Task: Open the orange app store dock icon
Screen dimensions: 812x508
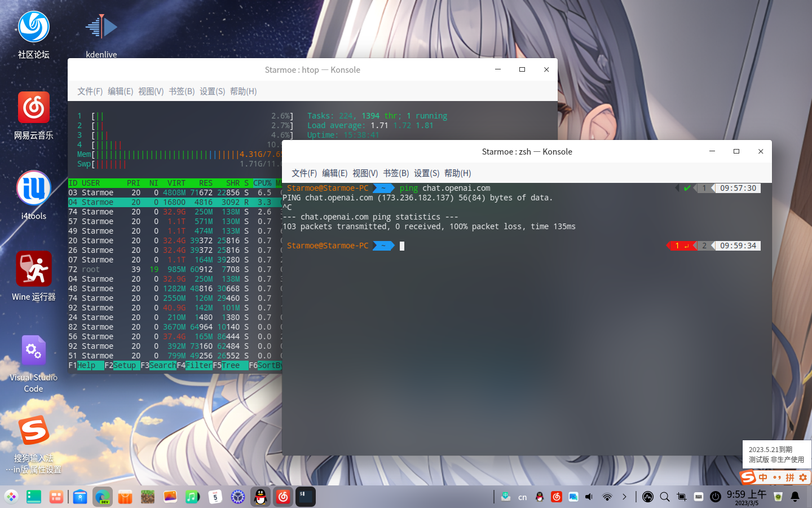Action: coord(125,497)
